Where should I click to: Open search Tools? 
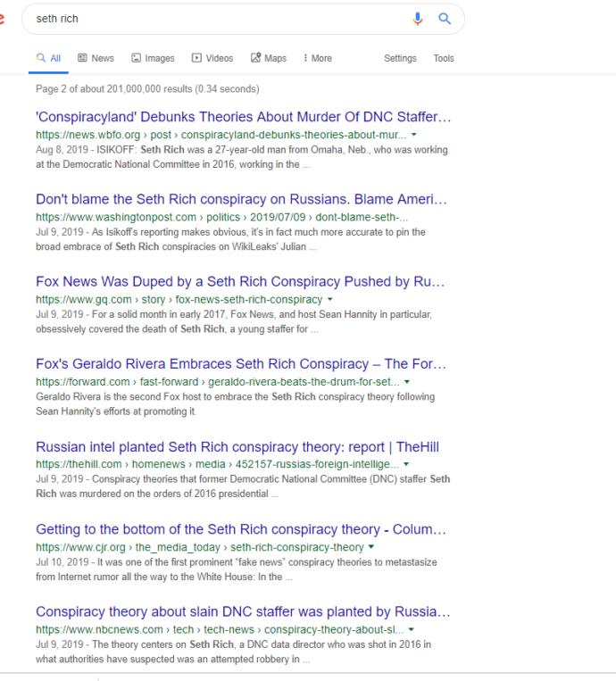pos(444,58)
